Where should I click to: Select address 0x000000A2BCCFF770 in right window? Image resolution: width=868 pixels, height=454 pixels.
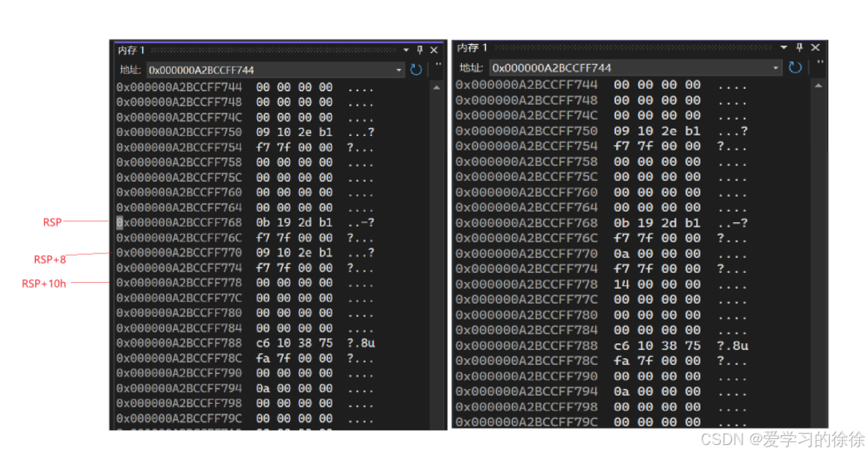coord(526,254)
